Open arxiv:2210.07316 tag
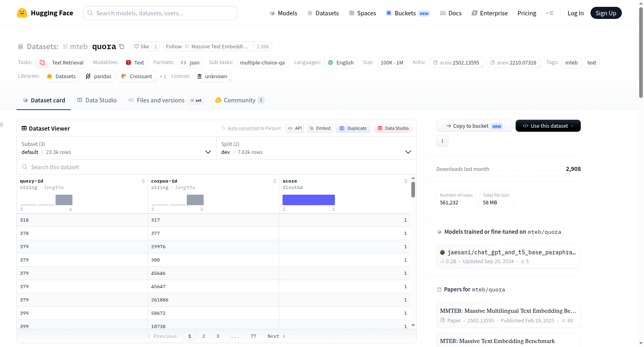 513,62
